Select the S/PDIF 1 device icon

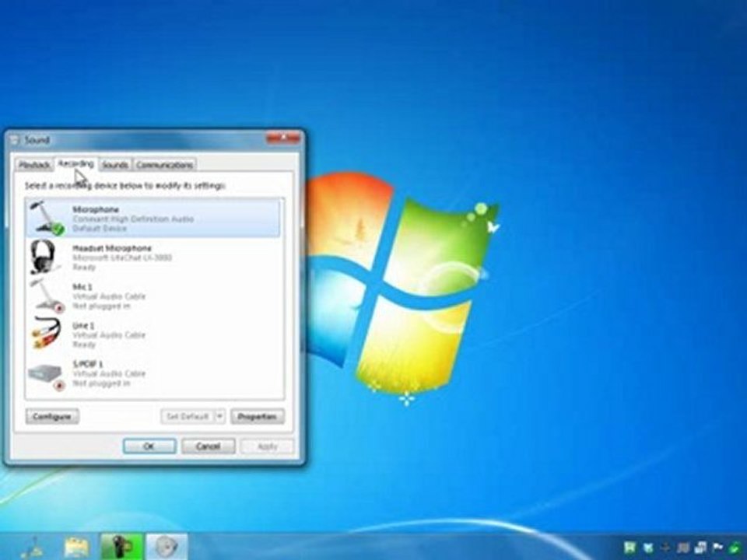(46, 376)
